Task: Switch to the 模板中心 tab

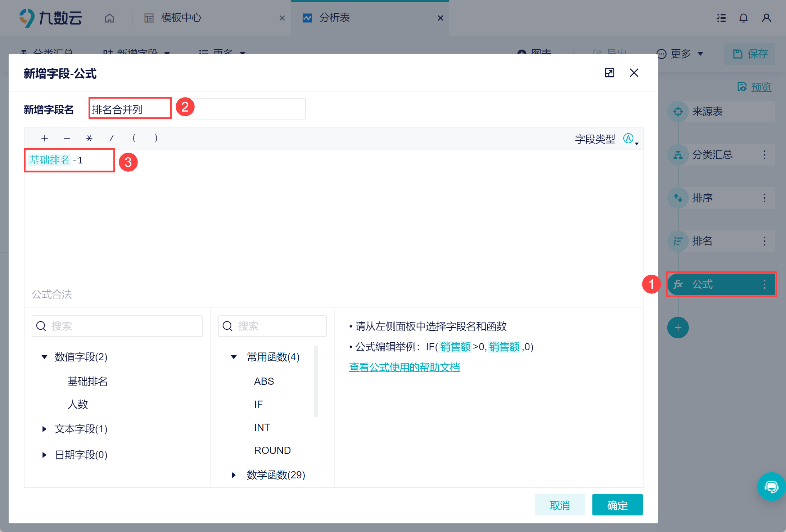Action: 181,18
